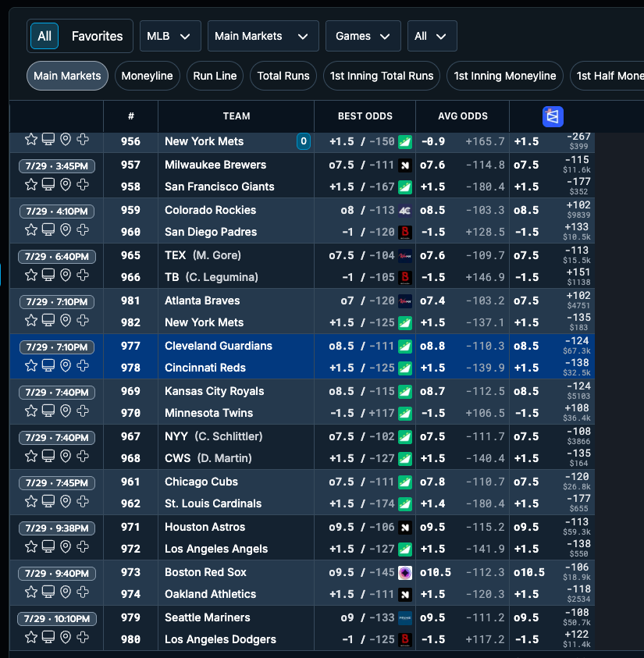Star the Chicago Cubs game
Viewport: 644px width, 658px height.
click(31, 502)
